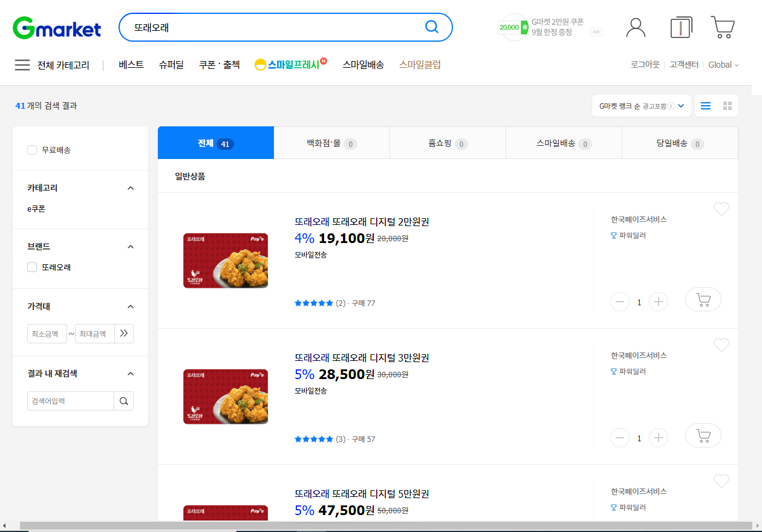The width and height of the screenshot is (762, 532).
Task: Collapse the 결과 내 재검색 section
Action: tap(130, 374)
